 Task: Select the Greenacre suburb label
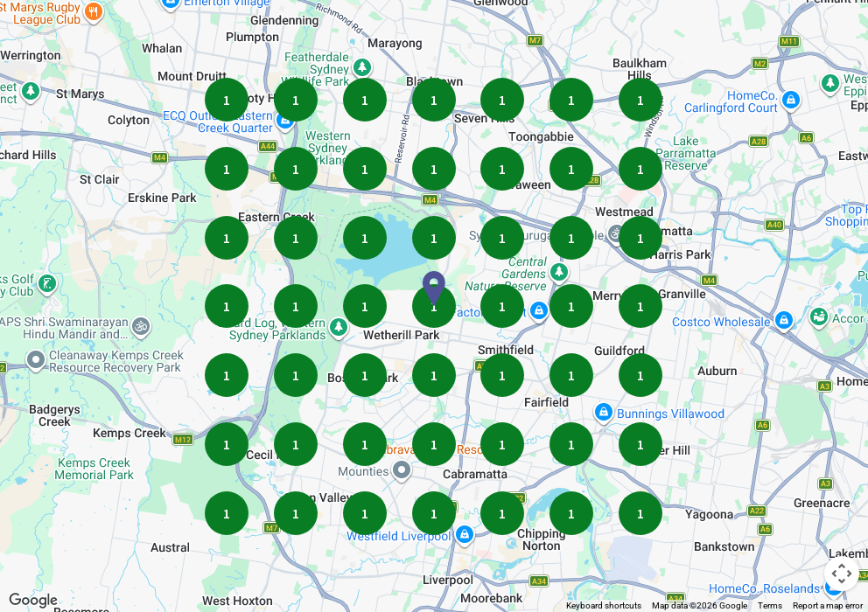click(x=822, y=503)
